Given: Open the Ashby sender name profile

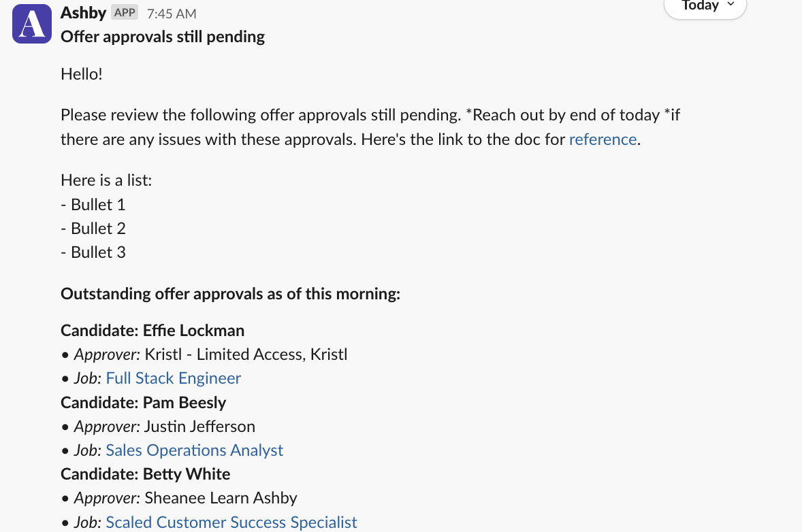Looking at the screenshot, I should 83,12.
